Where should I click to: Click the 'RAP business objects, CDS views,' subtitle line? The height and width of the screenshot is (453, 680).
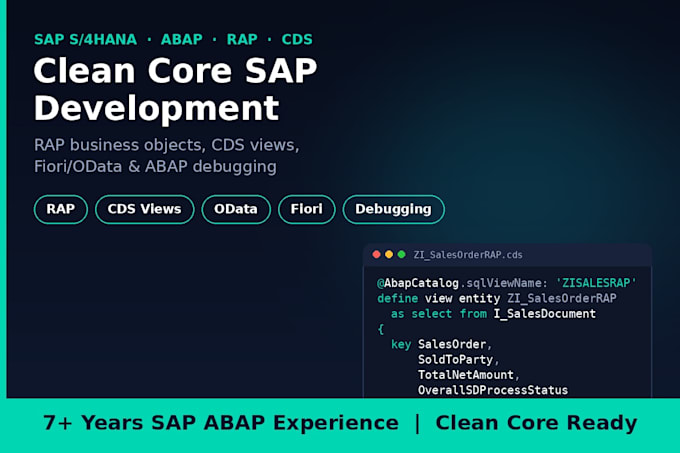[x=167, y=145]
